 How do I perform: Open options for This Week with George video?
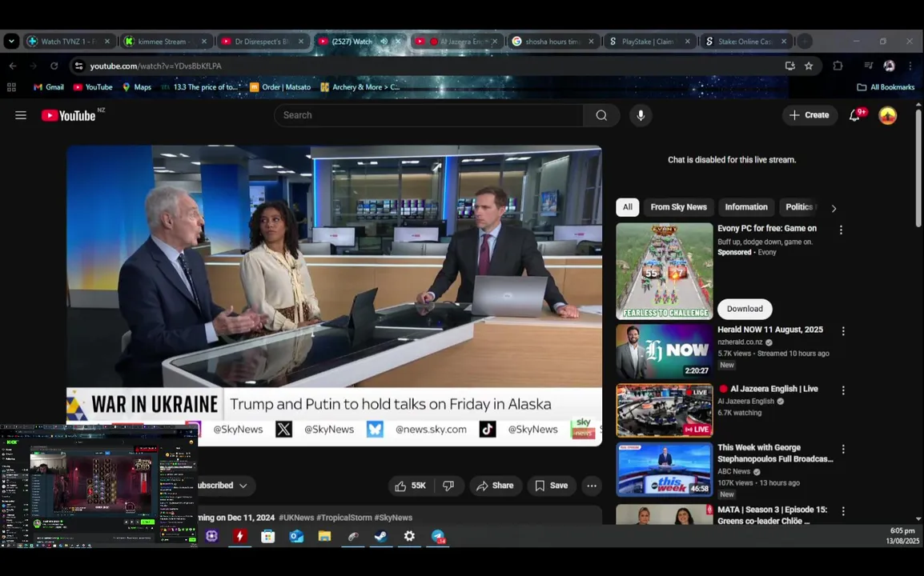click(x=843, y=450)
